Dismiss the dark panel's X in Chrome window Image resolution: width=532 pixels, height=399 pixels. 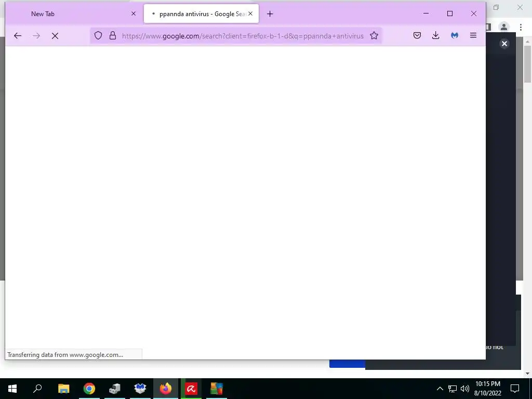(x=504, y=44)
